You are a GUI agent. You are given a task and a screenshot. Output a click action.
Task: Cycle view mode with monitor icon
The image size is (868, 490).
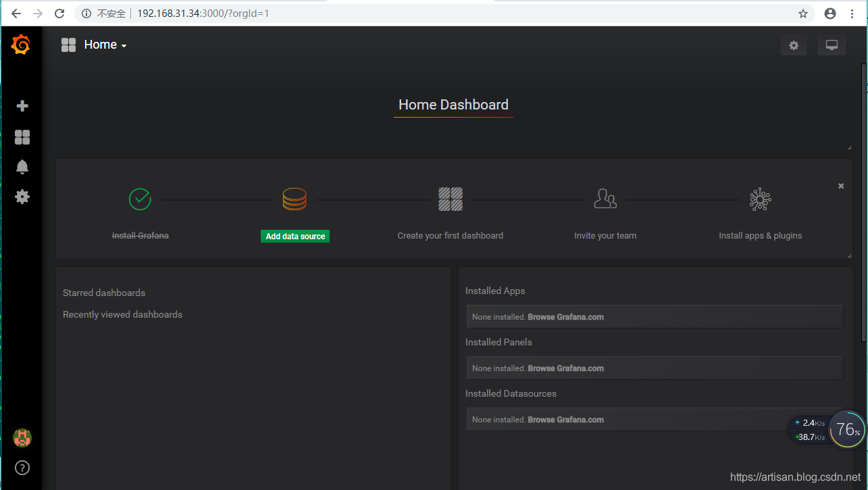[832, 45]
